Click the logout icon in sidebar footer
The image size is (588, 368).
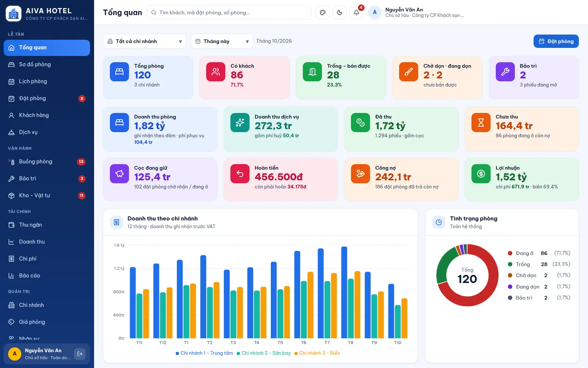[80, 354]
